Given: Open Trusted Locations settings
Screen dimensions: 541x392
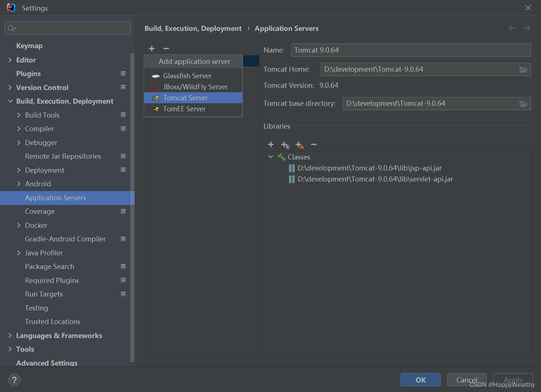Looking at the screenshot, I should click(x=53, y=321).
